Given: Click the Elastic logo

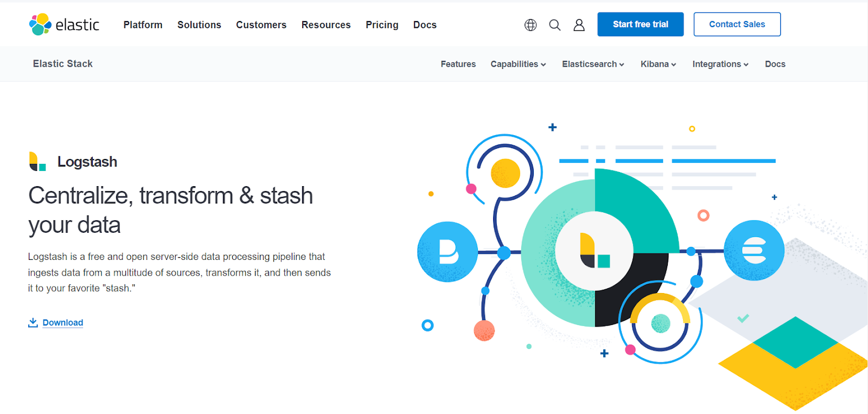Looking at the screenshot, I should click(x=64, y=24).
